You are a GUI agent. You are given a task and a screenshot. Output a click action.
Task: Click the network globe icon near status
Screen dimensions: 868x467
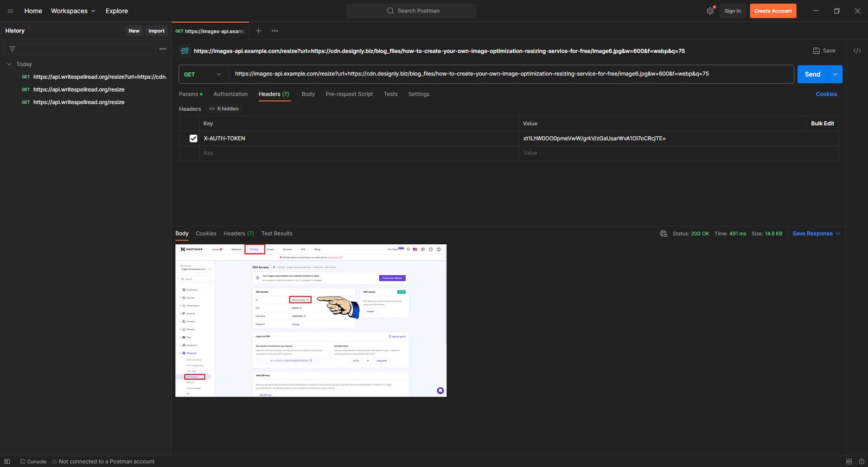tap(663, 233)
